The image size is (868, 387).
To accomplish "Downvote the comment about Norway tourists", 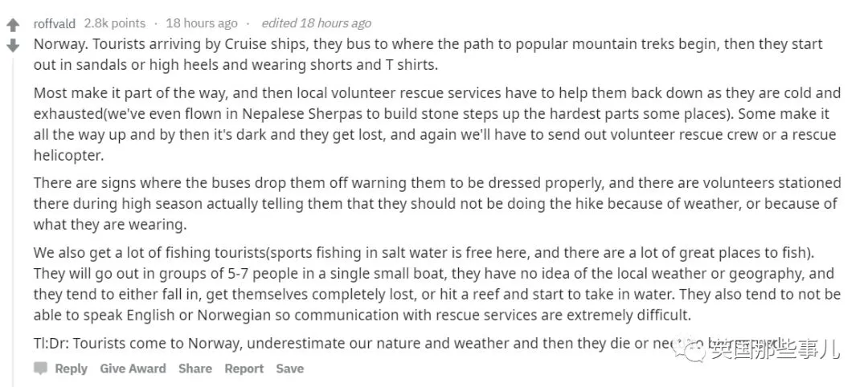I will tap(14, 46).
